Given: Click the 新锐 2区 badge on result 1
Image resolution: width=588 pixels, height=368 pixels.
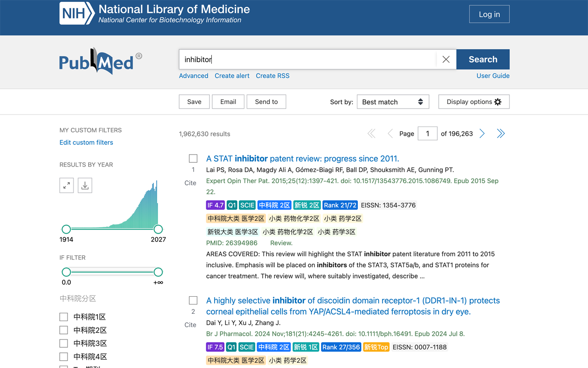Looking at the screenshot, I should [307, 205].
